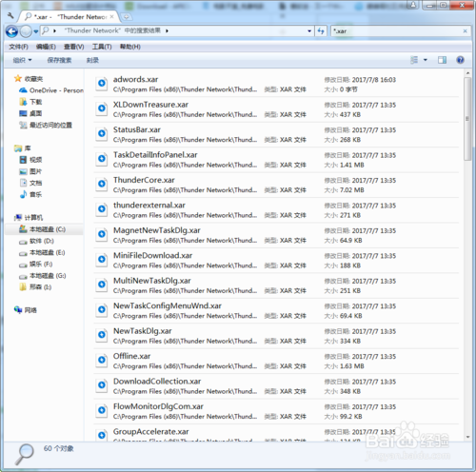
Task: Clear the *.xar search box text
Action: pyautogui.click(x=465, y=31)
